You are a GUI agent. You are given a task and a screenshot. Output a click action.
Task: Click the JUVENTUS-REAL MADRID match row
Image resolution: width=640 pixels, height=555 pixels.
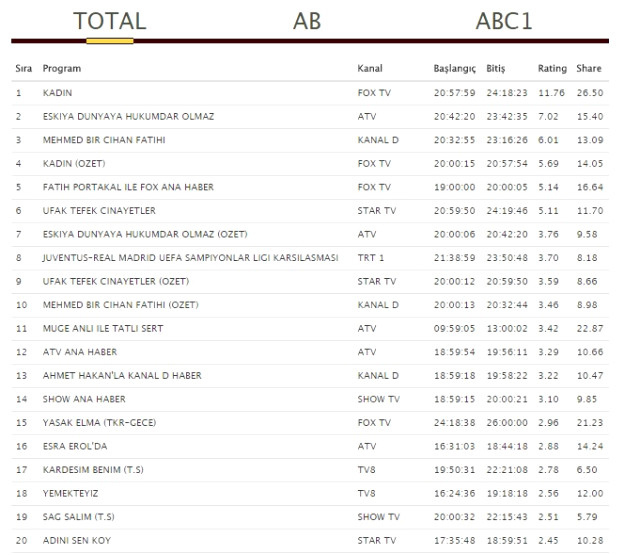[190, 258]
